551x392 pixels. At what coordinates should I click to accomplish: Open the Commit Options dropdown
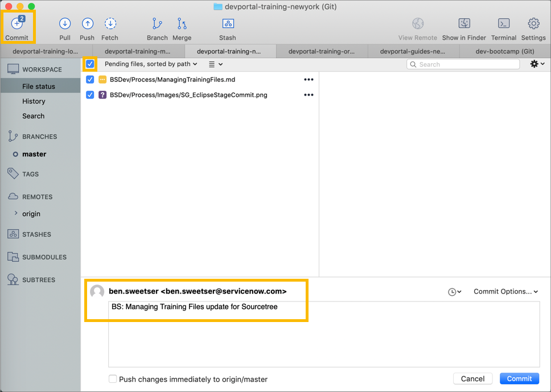(x=505, y=291)
